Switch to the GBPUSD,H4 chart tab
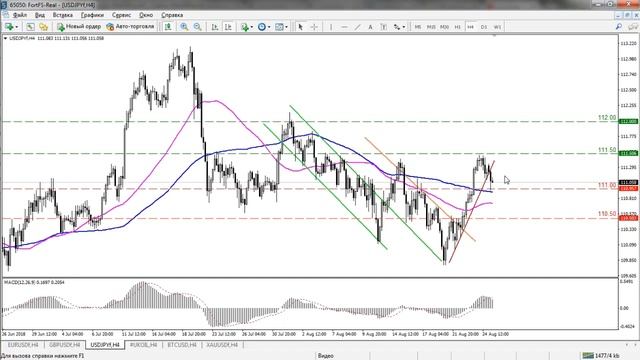Image resolution: width=640 pixels, height=360 pixels. point(64,345)
